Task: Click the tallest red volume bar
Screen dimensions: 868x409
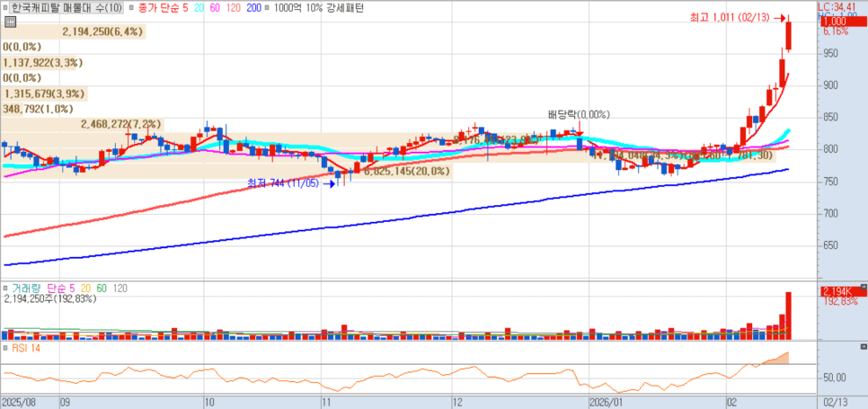Action: [x=788, y=316]
